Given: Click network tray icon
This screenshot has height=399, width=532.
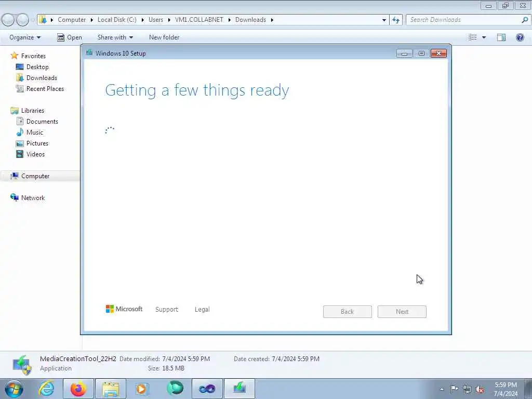Looking at the screenshot, I should (x=467, y=389).
